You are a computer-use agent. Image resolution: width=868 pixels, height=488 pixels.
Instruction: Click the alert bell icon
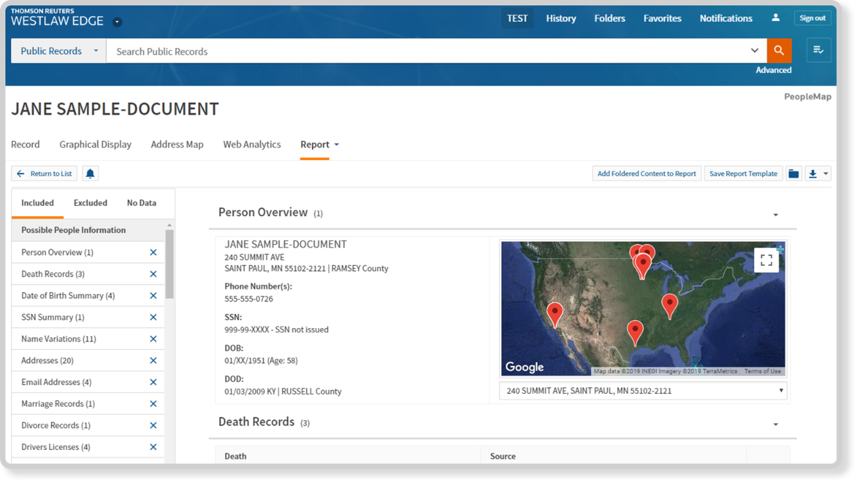tap(90, 174)
